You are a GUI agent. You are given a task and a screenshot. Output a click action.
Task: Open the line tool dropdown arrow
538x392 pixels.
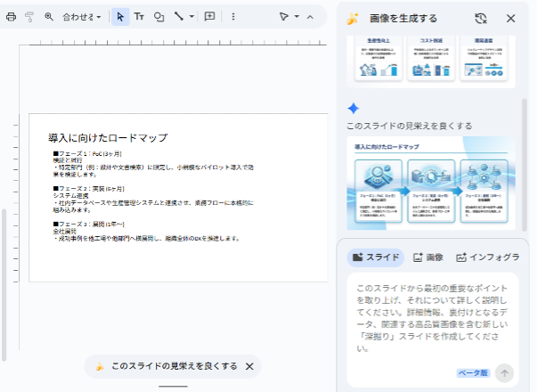point(192,16)
